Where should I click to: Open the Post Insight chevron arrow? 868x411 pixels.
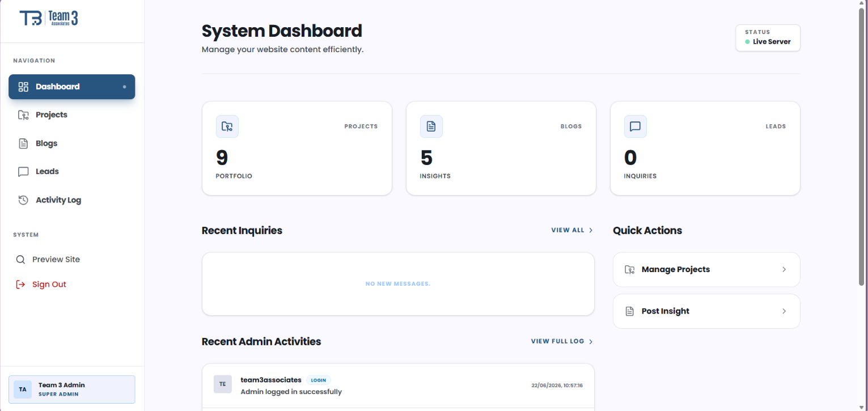[784, 311]
